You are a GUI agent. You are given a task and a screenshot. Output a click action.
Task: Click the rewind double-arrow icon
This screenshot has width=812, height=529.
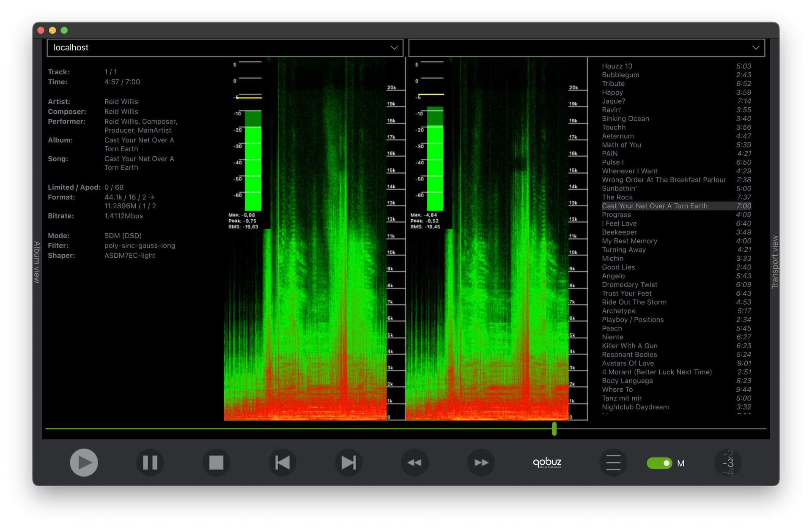pyautogui.click(x=414, y=463)
